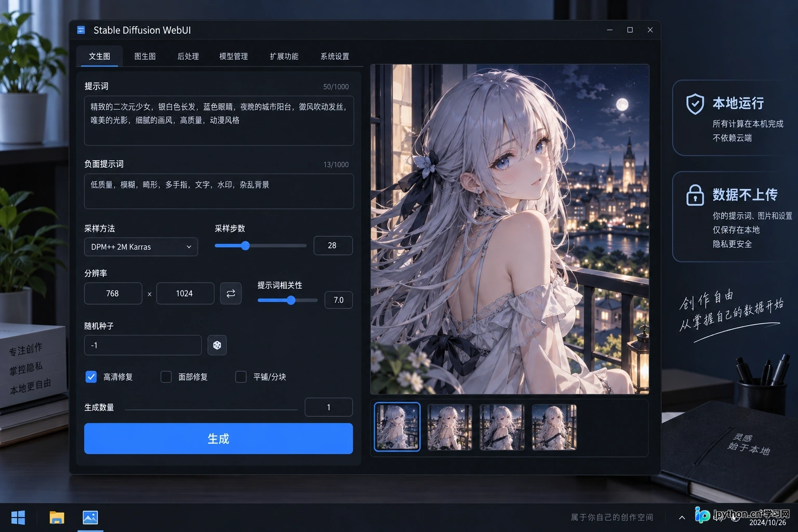
Task: Switch to the 系统设置 tab
Action: [335, 56]
